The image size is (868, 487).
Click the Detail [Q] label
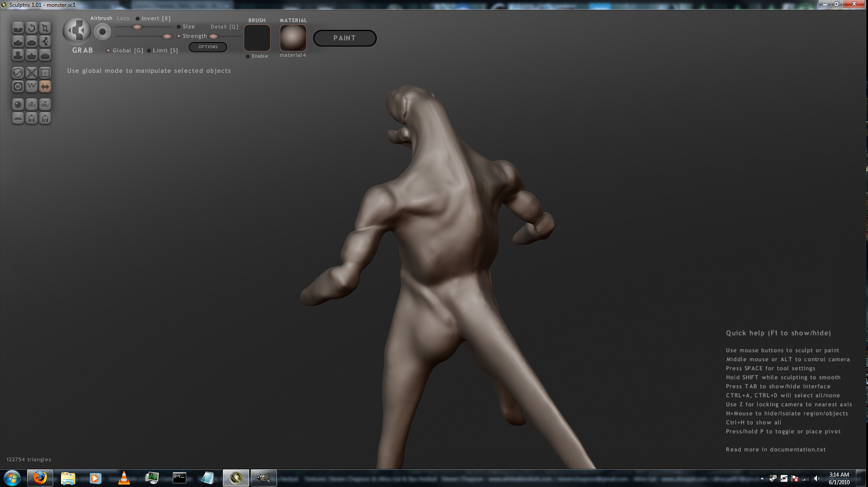pyautogui.click(x=224, y=27)
